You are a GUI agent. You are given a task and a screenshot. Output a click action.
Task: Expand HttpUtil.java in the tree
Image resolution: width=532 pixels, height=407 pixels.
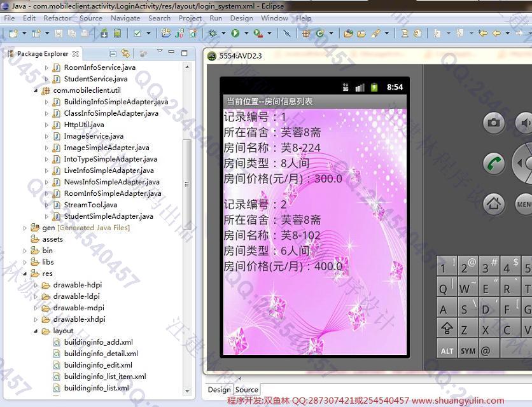(x=47, y=125)
